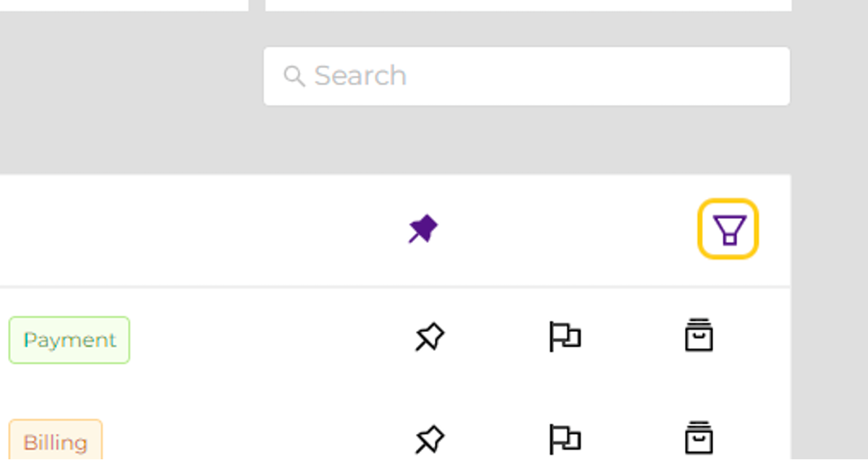
Task: Archive the Billing row item
Action: tap(699, 438)
